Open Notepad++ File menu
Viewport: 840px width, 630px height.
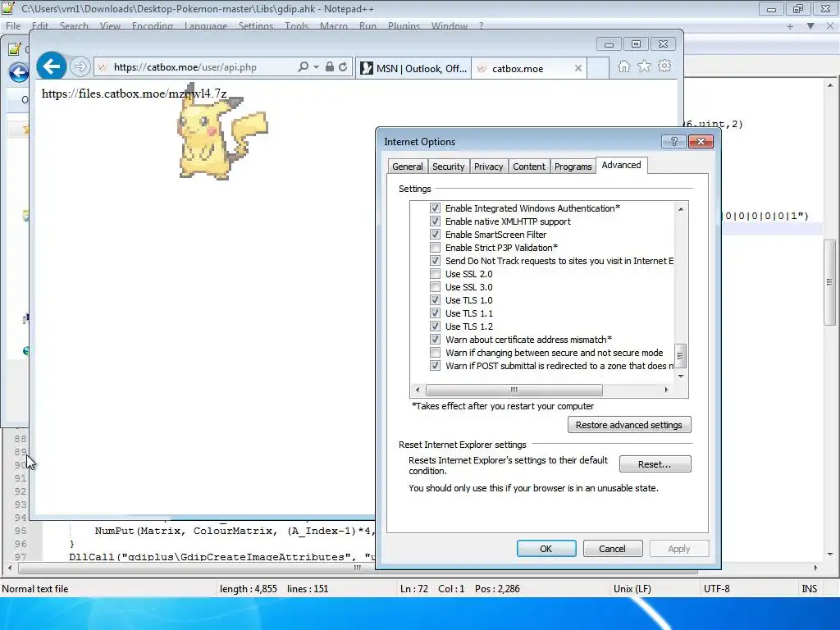click(x=13, y=25)
